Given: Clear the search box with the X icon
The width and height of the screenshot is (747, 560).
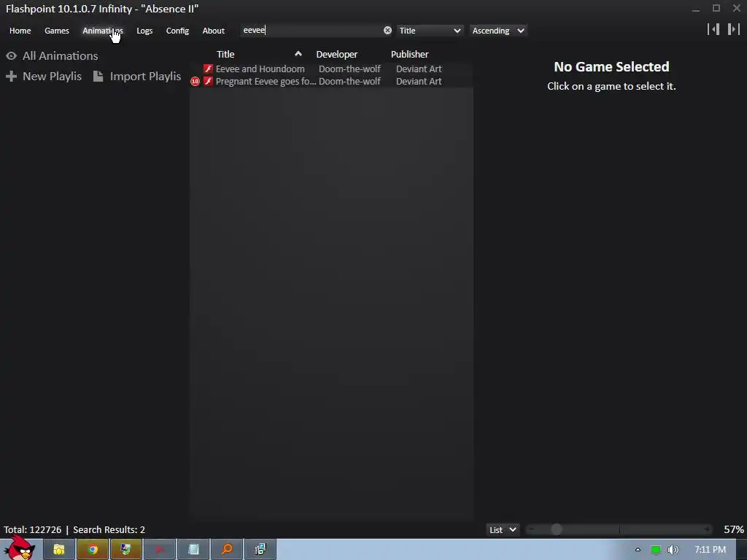Looking at the screenshot, I should pyautogui.click(x=387, y=31).
